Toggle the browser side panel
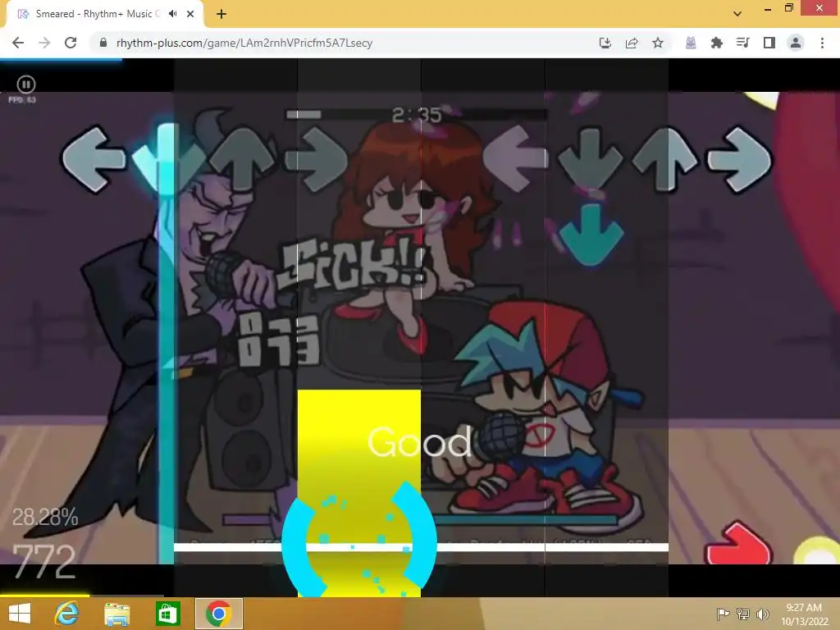The width and height of the screenshot is (840, 630). [x=769, y=43]
